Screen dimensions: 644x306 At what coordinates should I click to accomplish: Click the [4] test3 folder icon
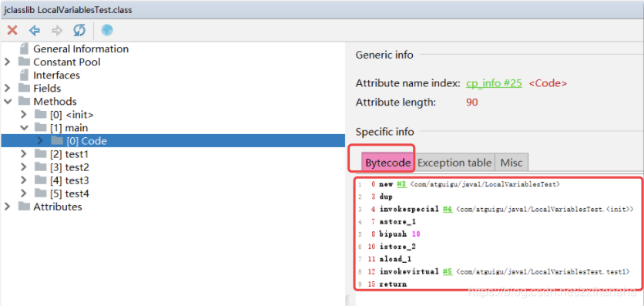coord(41,180)
